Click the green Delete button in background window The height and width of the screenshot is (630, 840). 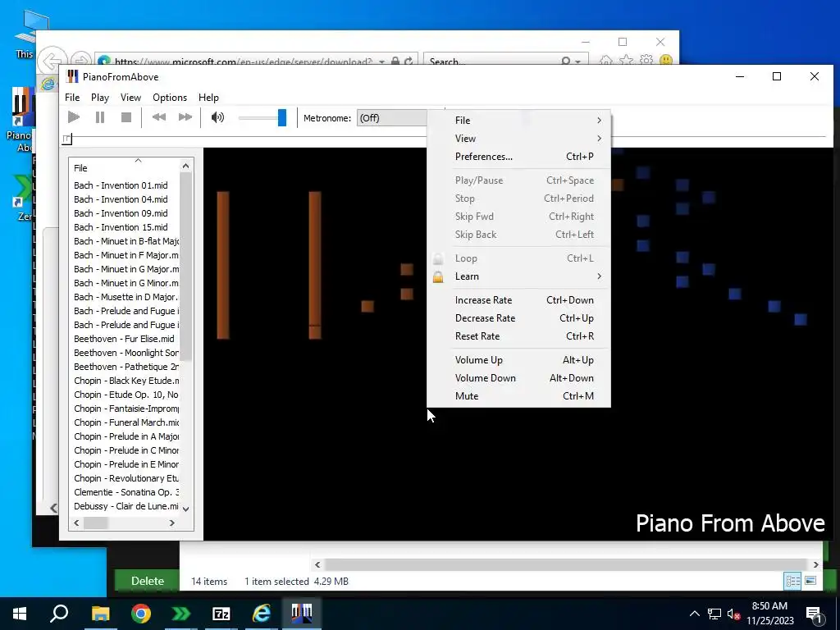pos(148,581)
